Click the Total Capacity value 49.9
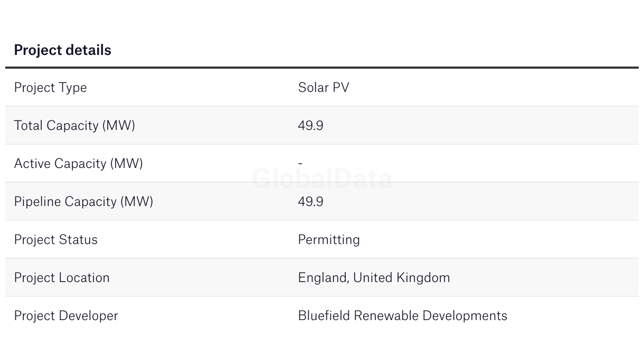644x356 pixels. [311, 126]
